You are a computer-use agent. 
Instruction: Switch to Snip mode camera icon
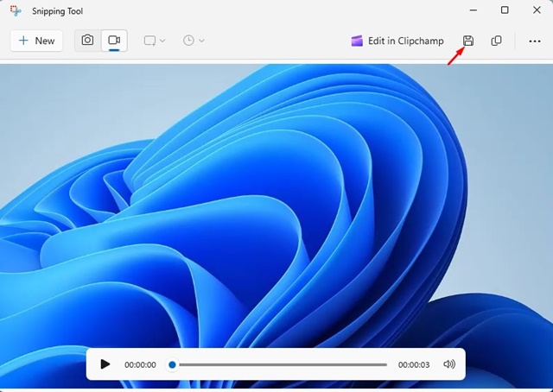pyautogui.click(x=87, y=41)
